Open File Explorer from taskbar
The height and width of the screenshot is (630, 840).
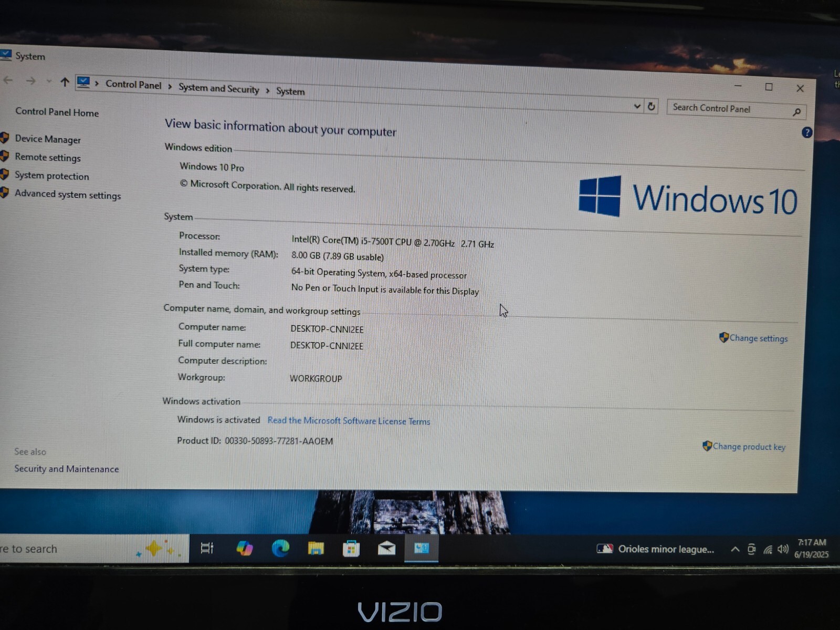(316, 549)
